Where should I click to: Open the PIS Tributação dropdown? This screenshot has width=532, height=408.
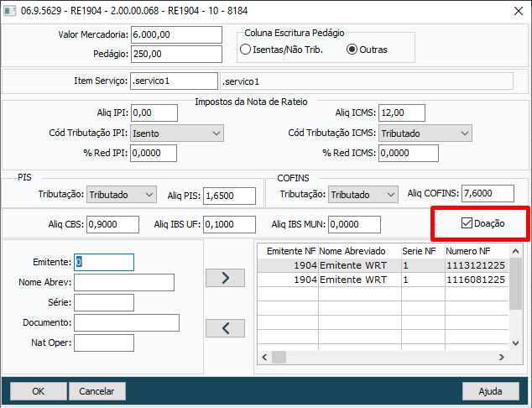(122, 195)
